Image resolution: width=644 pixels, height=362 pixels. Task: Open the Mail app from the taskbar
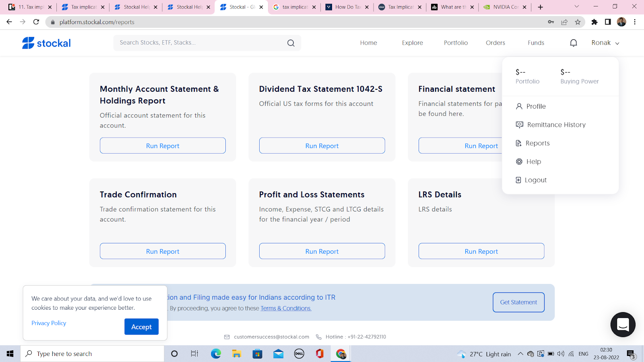[278, 354]
